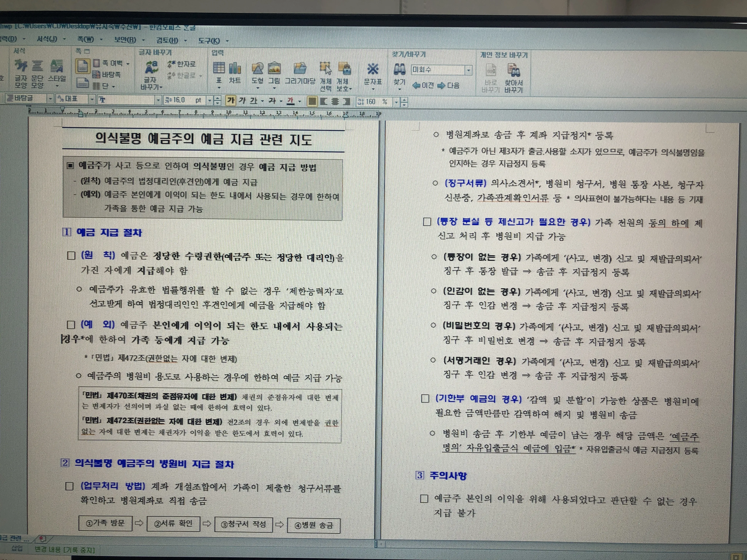Open the 도구(K) menu

tap(211, 41)
